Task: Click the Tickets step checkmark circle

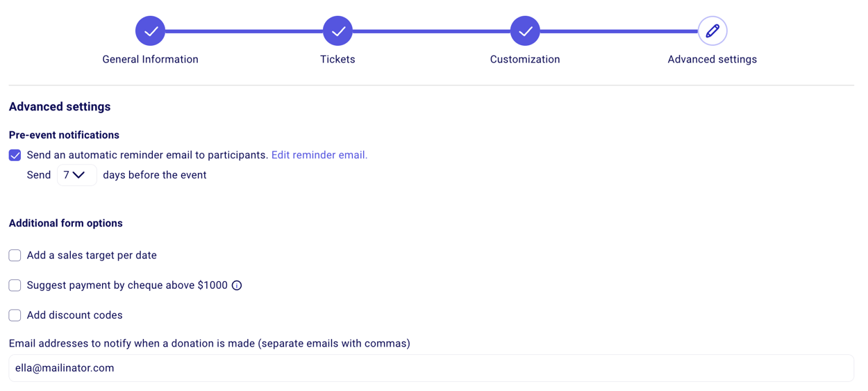Action: point(337,31)
